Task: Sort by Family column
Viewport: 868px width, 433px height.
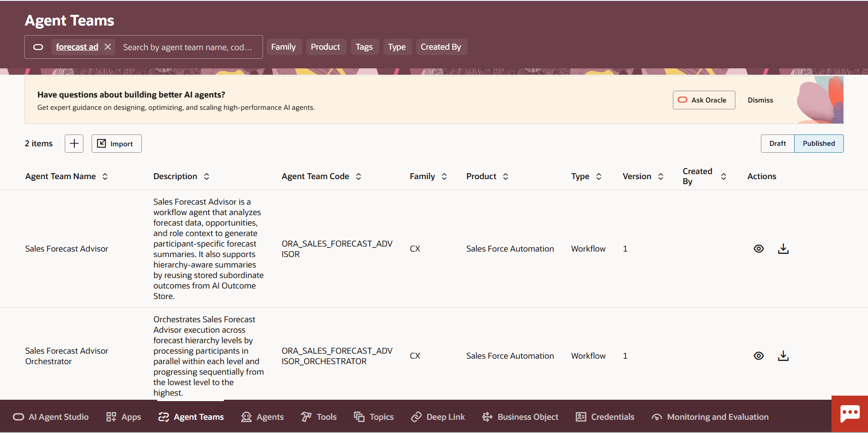Action: point(444,176)
